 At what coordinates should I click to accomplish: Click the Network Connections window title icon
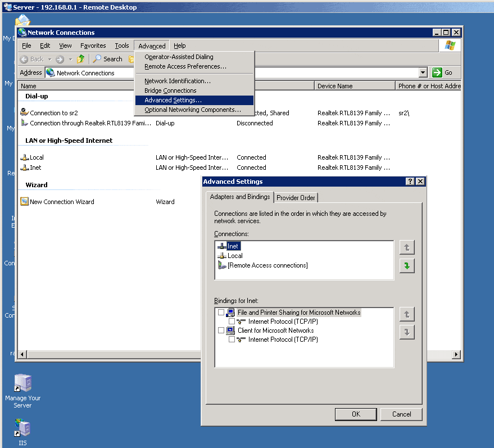22,33
